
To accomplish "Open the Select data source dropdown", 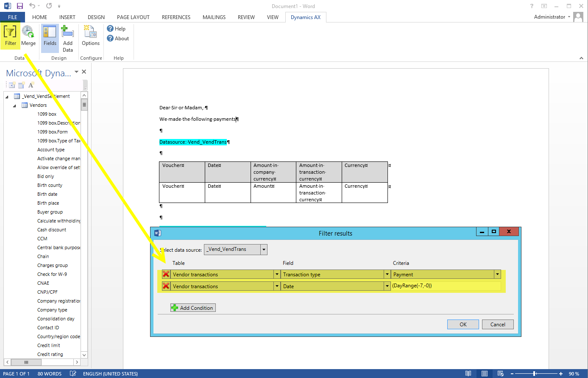I will (264, 250).
